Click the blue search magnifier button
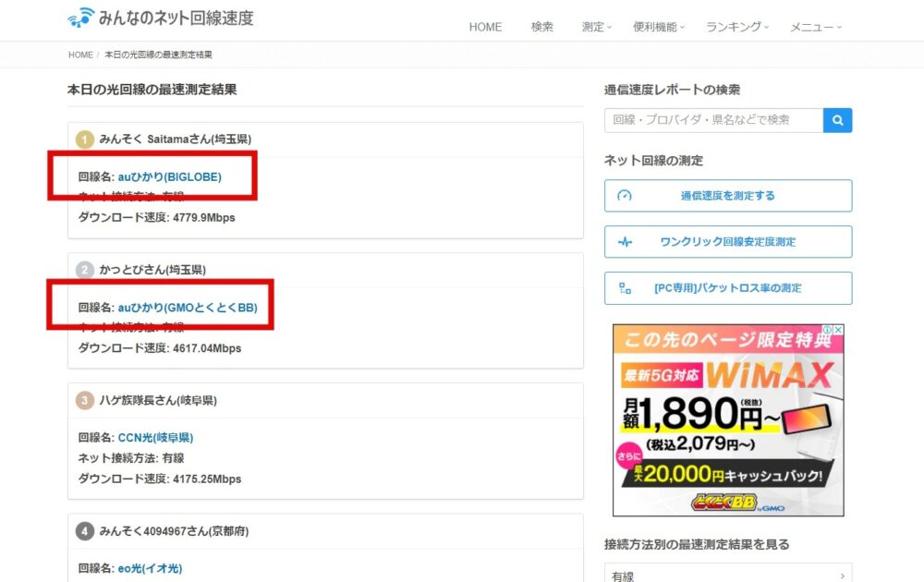Image resolution: width=924 pixels, height=582 pixels. coord(837,120)
